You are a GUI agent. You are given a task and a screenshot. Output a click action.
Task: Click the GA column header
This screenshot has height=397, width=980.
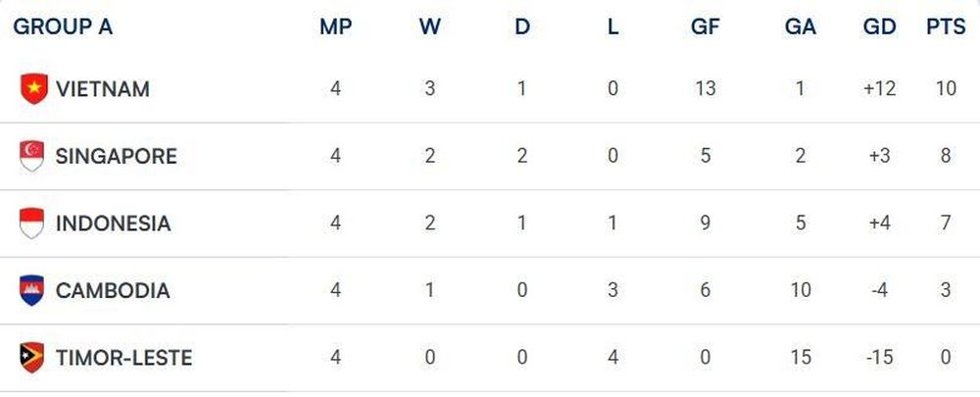click(801, 26)
